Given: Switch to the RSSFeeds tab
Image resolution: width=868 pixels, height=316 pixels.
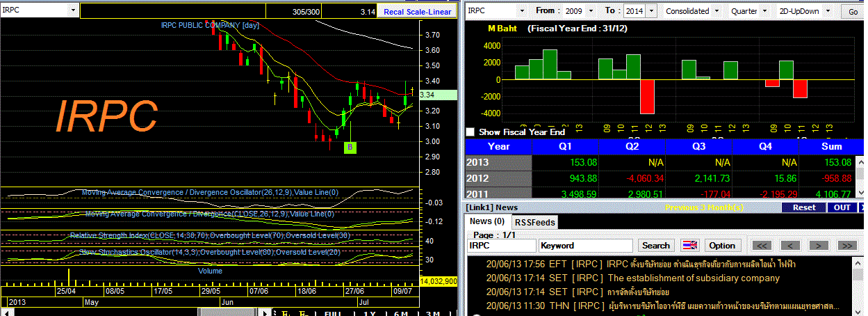Looking at the screenshot, I should [x=534, y=221].
